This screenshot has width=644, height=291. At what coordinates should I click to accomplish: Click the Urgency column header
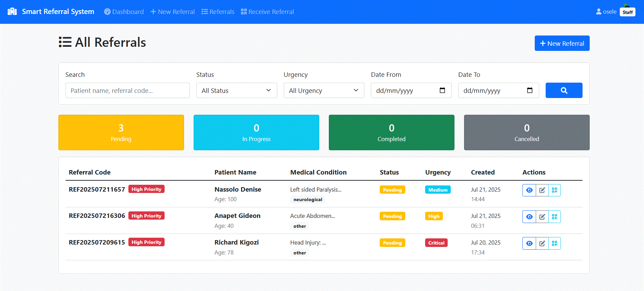(438, 172)
